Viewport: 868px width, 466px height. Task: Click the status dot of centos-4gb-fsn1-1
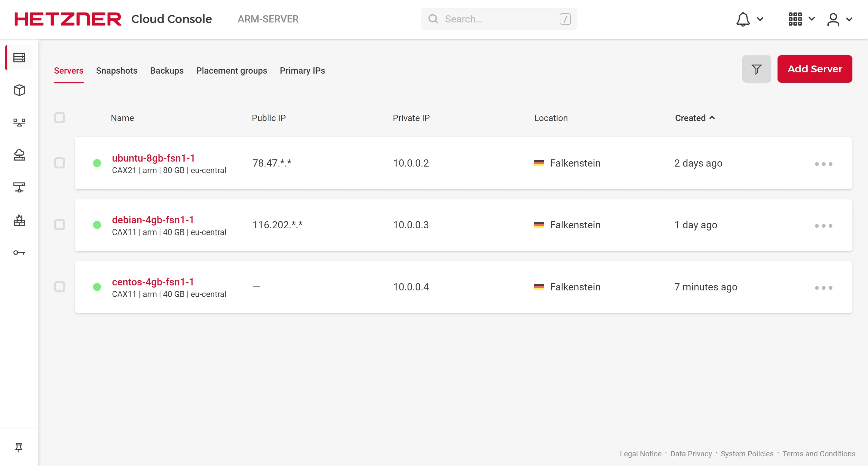point(97,287)
